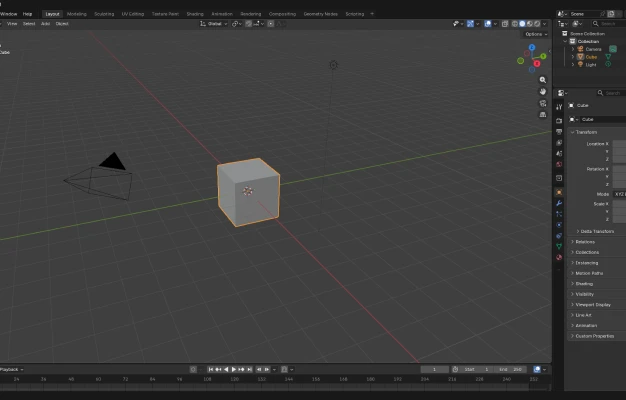Open the overlays dropdown arrow
Image resolution: width=626 pixels, height=400 pixels.
(x=495, y=24)
